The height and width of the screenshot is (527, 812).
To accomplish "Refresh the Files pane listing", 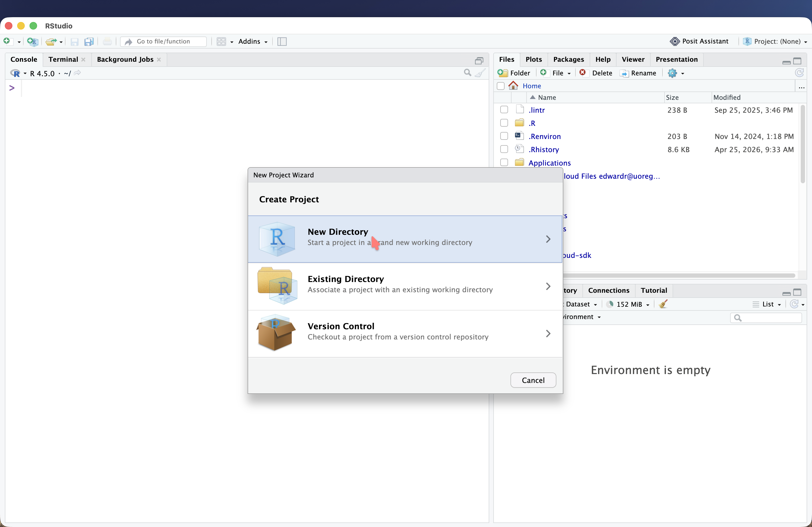I will click(x=799, y=73).
